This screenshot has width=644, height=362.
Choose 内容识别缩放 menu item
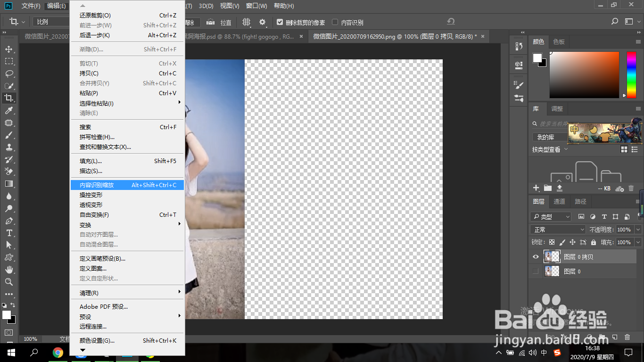point(127,185)
